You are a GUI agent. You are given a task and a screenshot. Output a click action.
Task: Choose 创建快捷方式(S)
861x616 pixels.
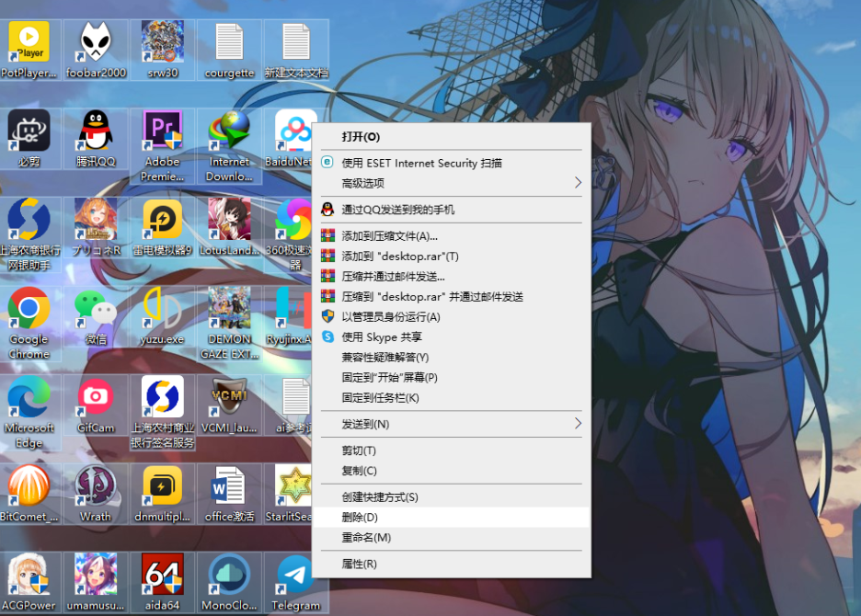point(452,496)
